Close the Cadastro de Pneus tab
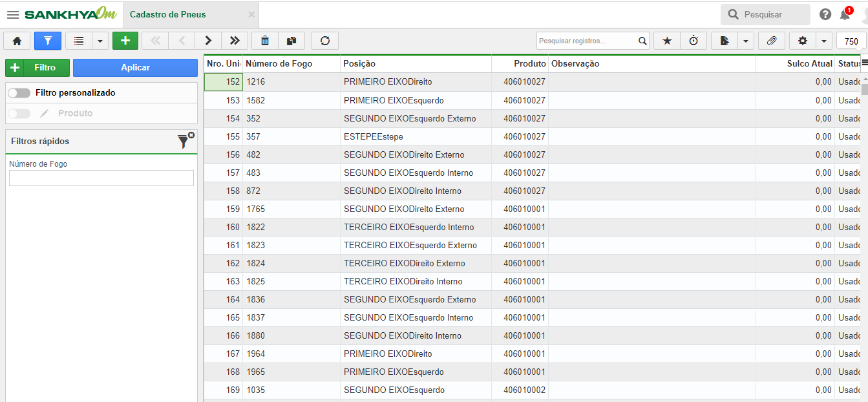Viewport: 868px width, 402px height. [x=251, y=14]
